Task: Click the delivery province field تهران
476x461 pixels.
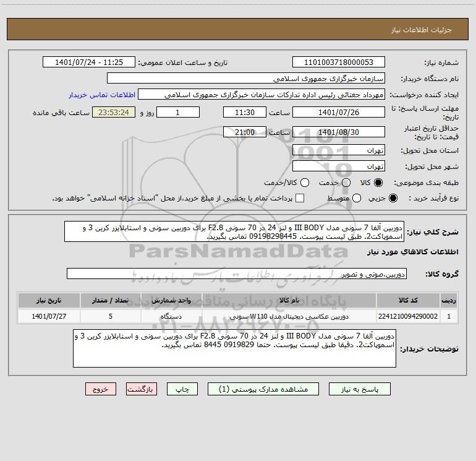Action: click(339, 150)
